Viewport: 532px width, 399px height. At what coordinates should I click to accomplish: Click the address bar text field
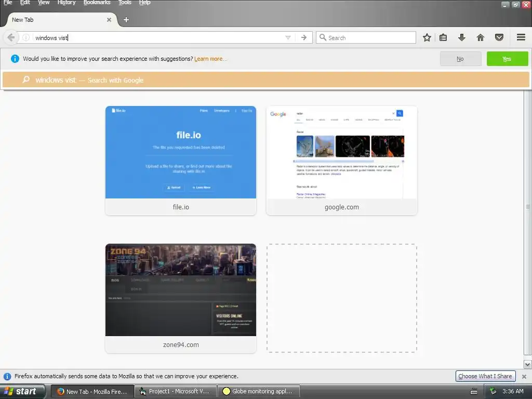point(158,37)
